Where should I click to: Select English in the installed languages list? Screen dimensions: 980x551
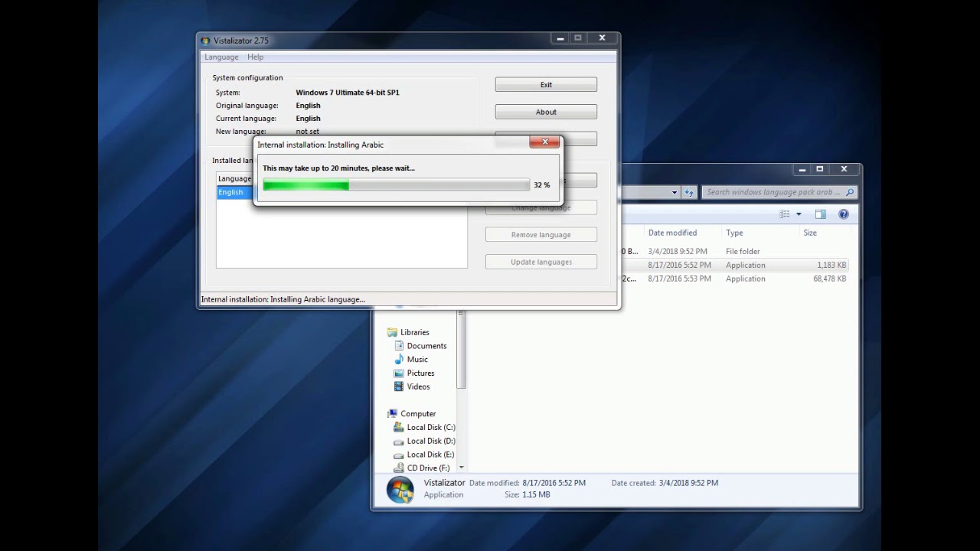tap(230, 193)
